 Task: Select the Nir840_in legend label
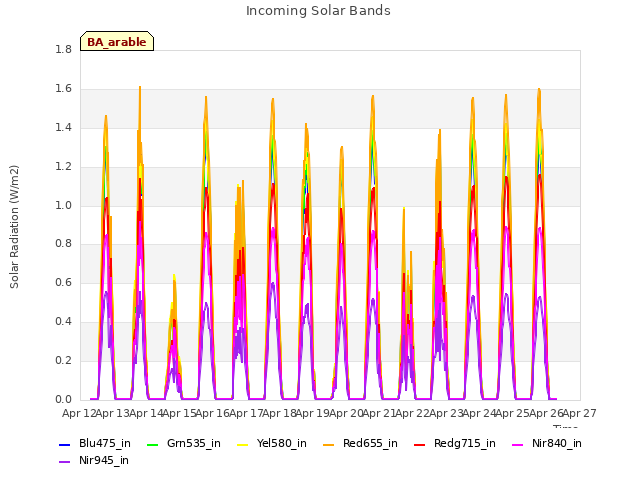(x=557, y=443)
